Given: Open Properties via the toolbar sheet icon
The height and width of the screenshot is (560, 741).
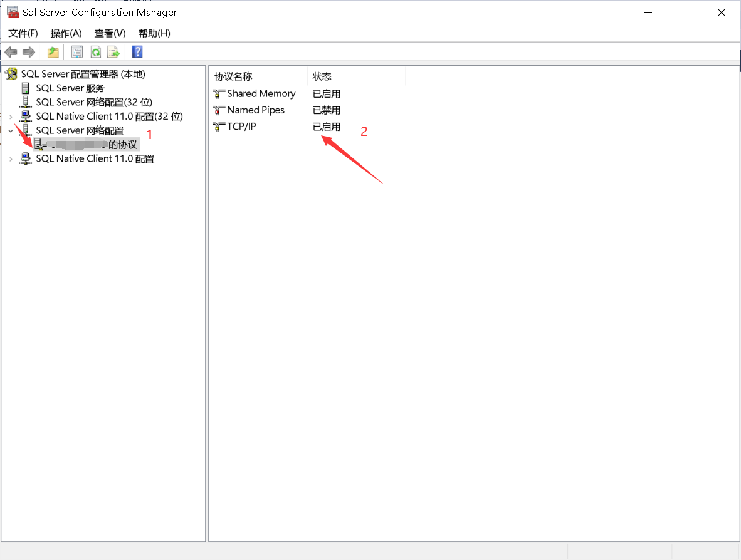Looking at the screenshot, I should [x=77, y=52].
